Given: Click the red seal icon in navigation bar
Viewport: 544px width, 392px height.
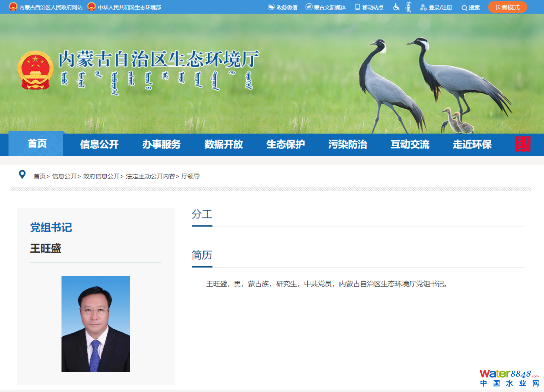Looking at the screenshot, I should pos(523,144).
